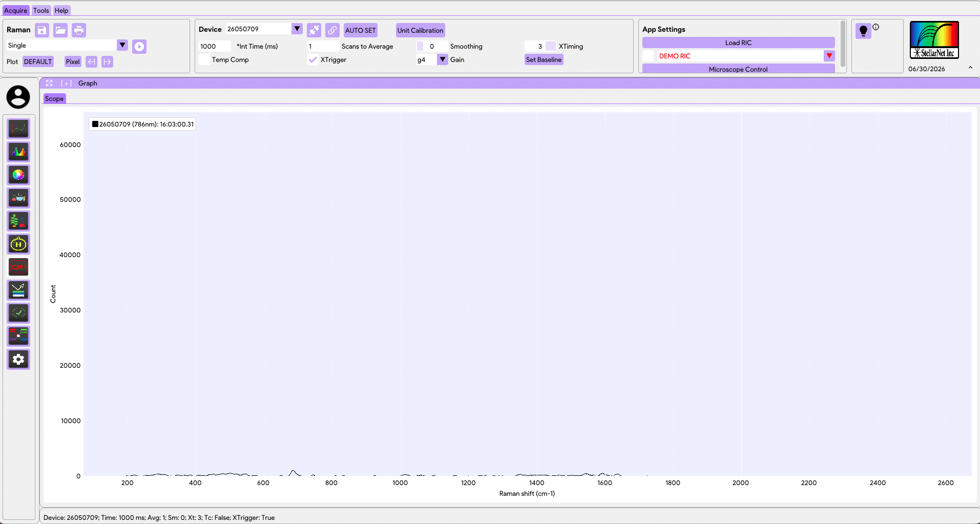Image resolution: width=980 pixels, height=524 pixels.
Task: Start acquisition with the play button
Action: (139, 47)
